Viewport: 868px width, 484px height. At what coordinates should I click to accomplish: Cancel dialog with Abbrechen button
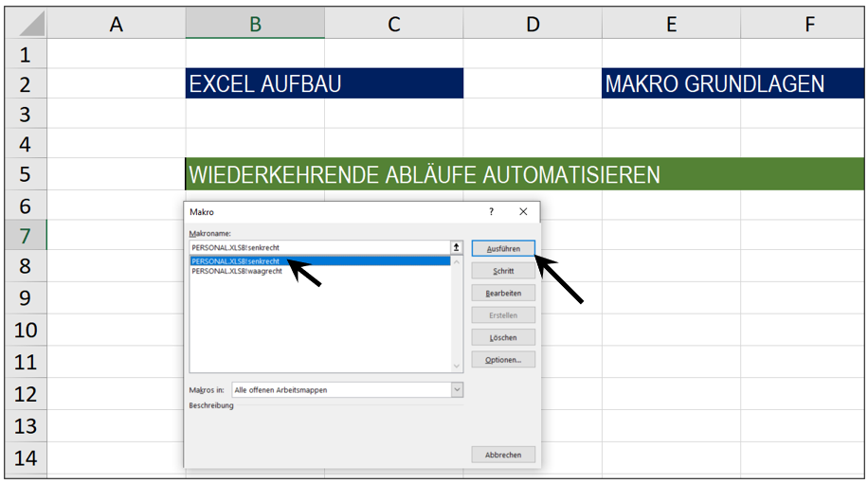[x=503, y=454]
